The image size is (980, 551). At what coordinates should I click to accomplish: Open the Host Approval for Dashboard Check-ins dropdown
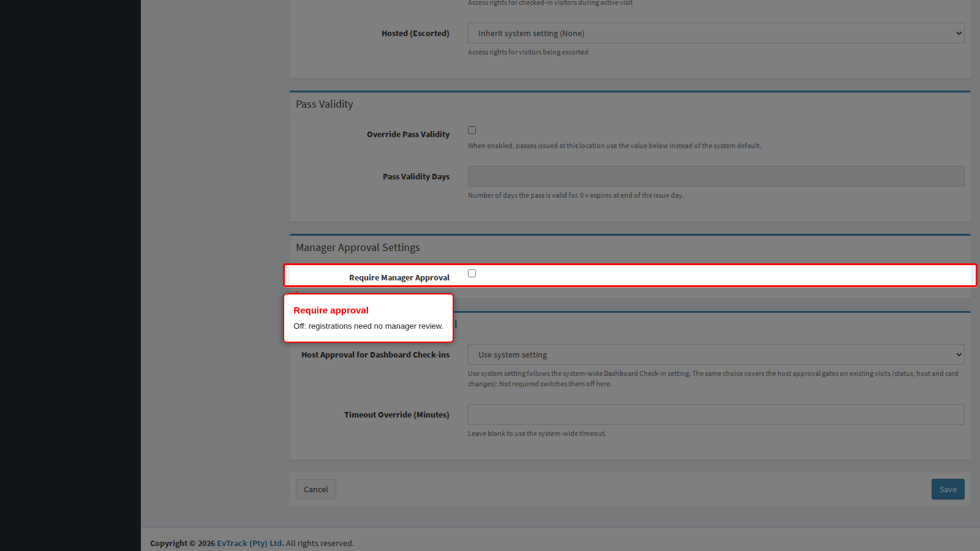[x=716, y=354]
